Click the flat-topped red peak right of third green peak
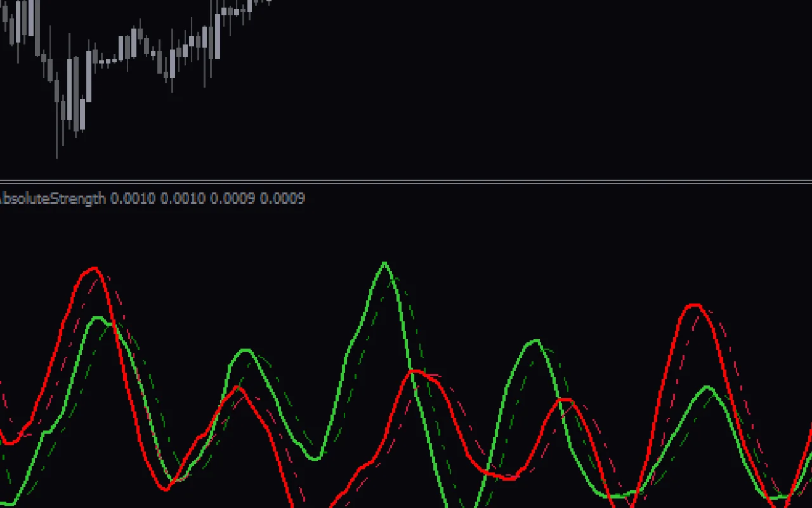Image resolution: width=812 pixels, height=508 pixels. pos(565,400)
